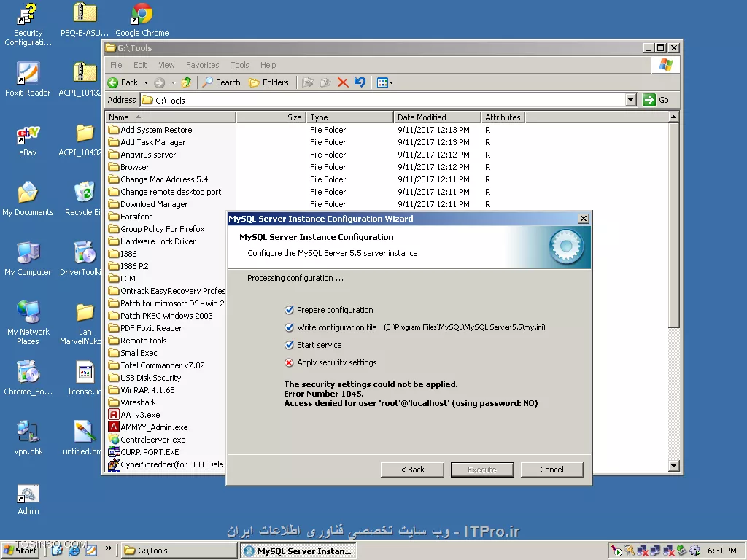Open the Admin desktop shortcut
This screenshot has height=560, width=747.
pyautogui.click(x=28, y=499)
